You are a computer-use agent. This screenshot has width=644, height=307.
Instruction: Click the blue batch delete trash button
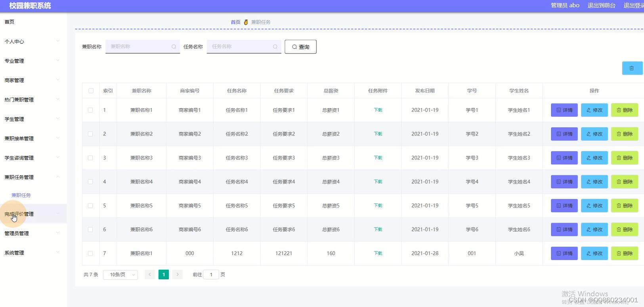point(632,68)
